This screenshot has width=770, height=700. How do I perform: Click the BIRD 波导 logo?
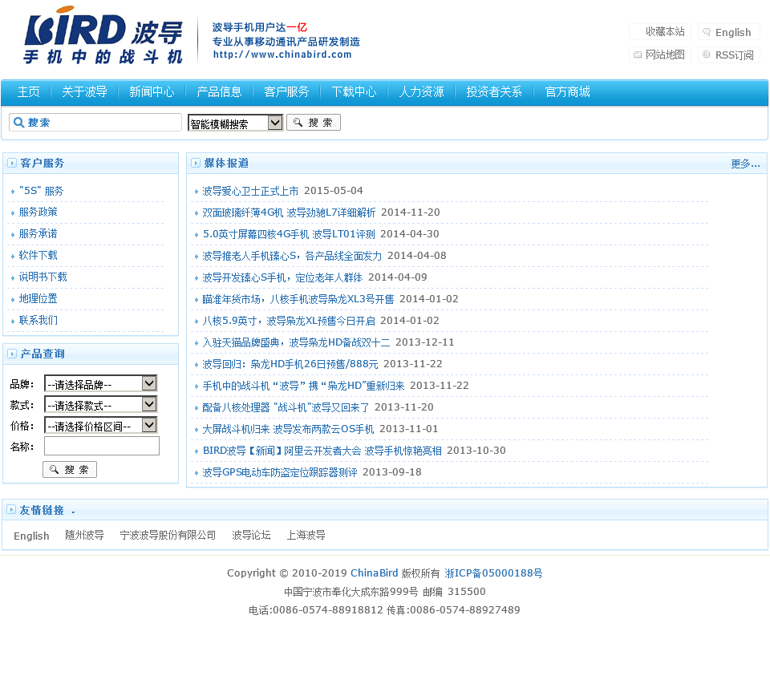[x=103, y=35]
